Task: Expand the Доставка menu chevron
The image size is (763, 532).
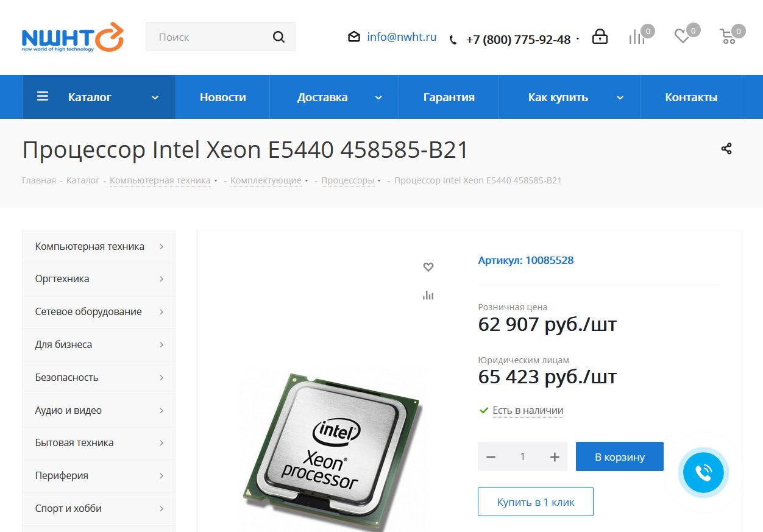Action: pyautogui.click(x=378, y=98)
